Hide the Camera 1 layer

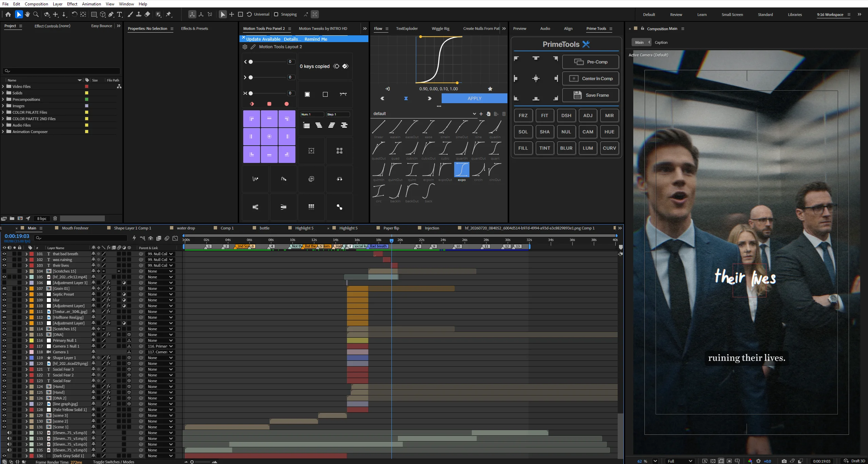(x=4, y=352)
